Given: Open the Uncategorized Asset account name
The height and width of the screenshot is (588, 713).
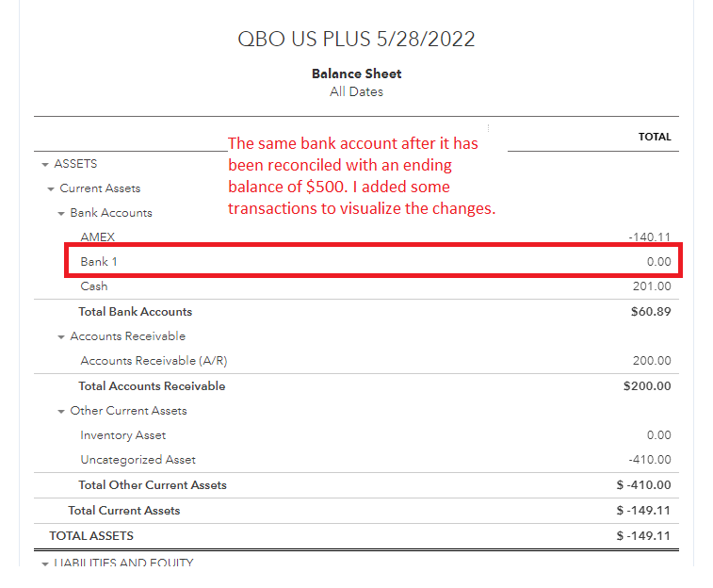Looking at the screenshot, I should point(138,460).
